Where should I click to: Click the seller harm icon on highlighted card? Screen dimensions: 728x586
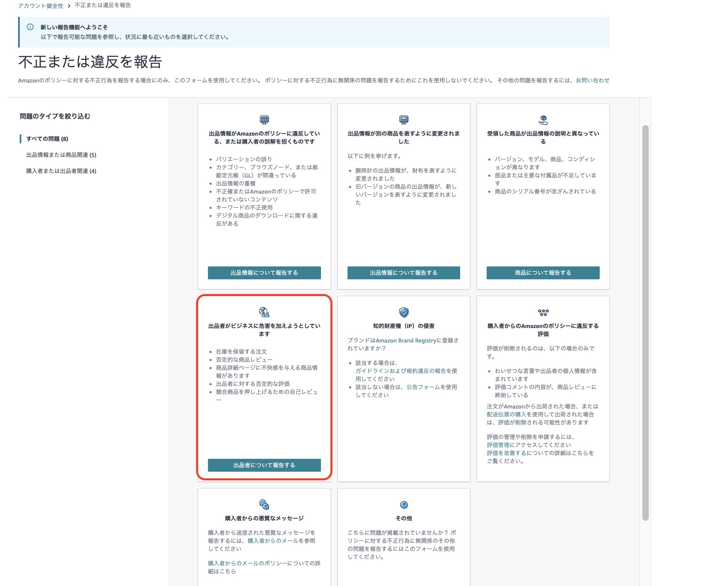coord(264,312)
